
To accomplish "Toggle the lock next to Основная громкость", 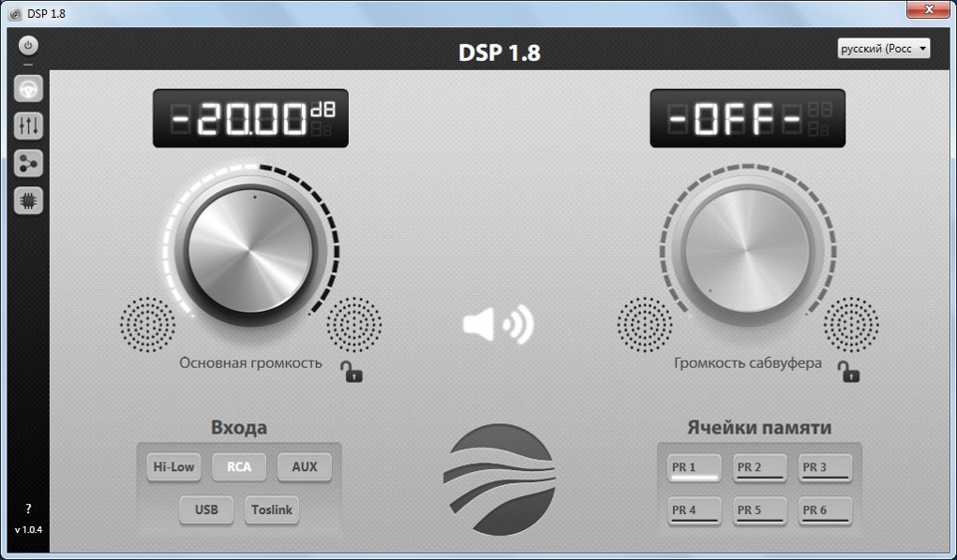I will tap(351, 371).
